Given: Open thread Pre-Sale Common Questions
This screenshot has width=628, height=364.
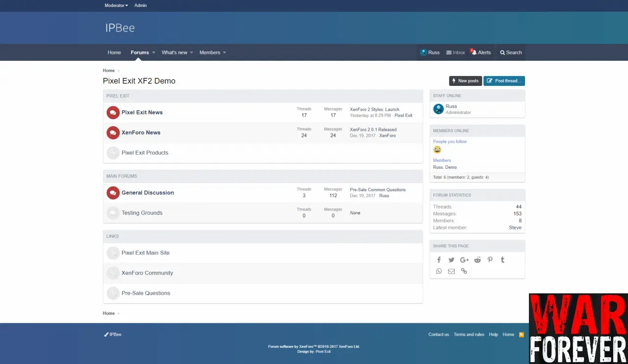Looking at the screenshot, I should point(378,190).
